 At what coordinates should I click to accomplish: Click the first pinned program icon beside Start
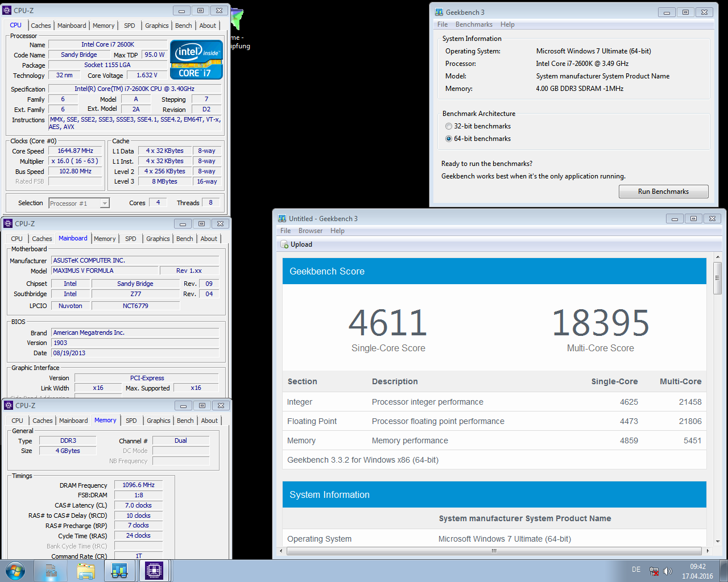pos(52,571)
